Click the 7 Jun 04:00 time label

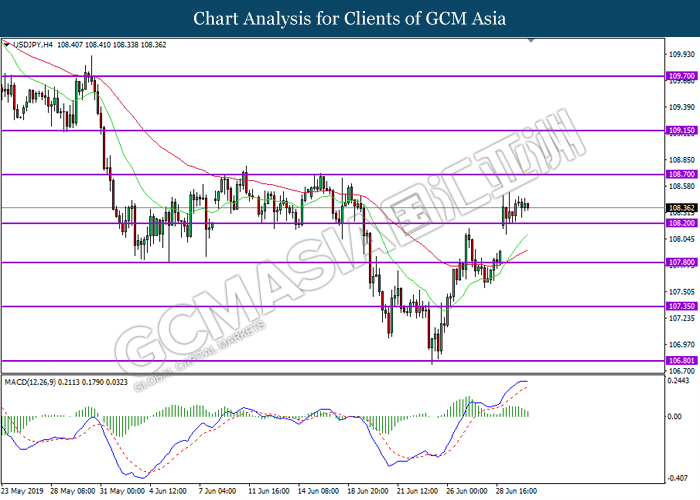coord(218,491)
